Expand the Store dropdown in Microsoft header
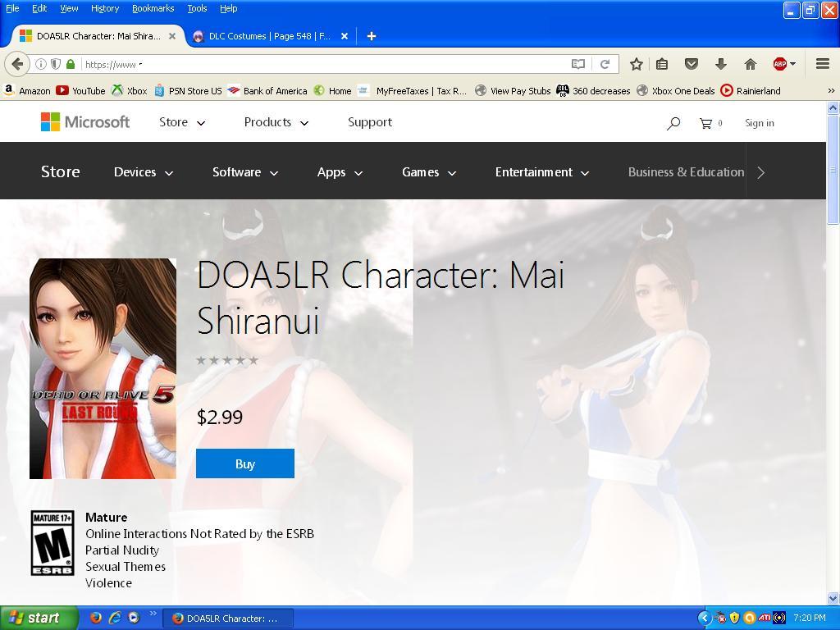The image size is (840, 630). pyautogui.click(x=182, y=122)
